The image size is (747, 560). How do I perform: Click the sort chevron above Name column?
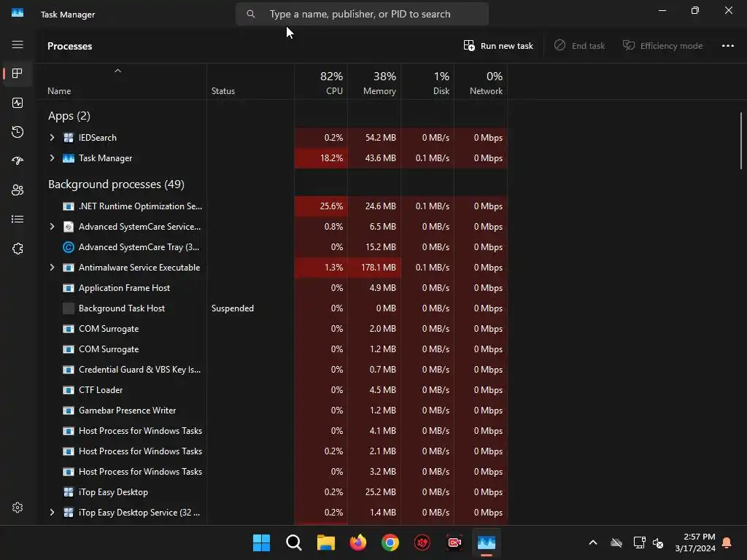[117, 71]
